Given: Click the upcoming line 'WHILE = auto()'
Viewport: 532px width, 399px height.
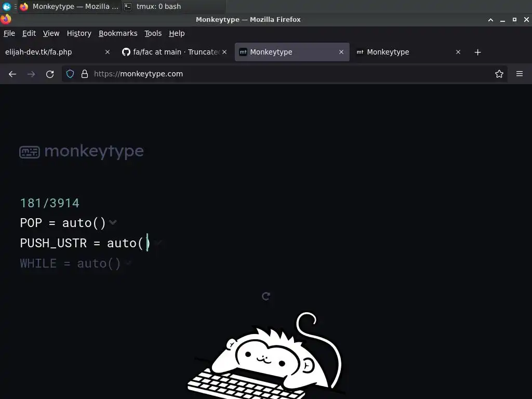Looking at the screenshot, I should pyautogui.click(x=70, y=263).
